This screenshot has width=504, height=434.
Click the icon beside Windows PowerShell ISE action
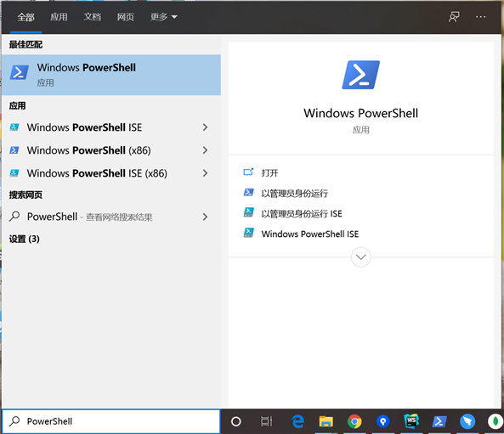(x=248, y=233)
